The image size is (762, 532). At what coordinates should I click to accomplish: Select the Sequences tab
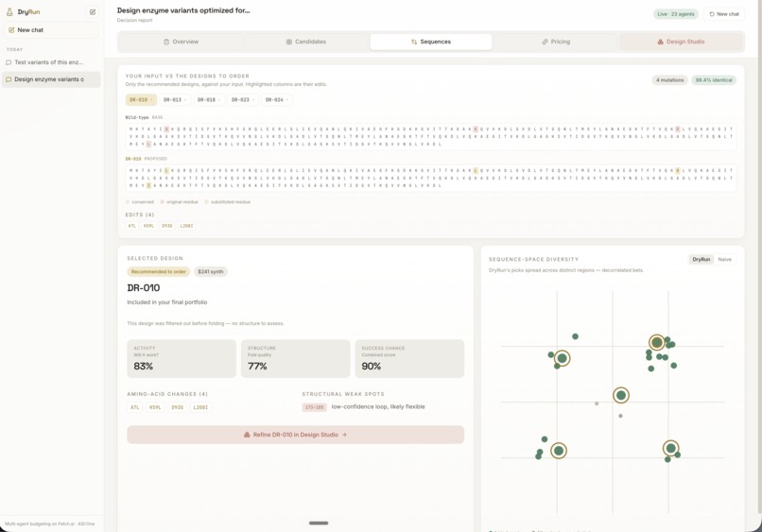[x=431, y=42]
